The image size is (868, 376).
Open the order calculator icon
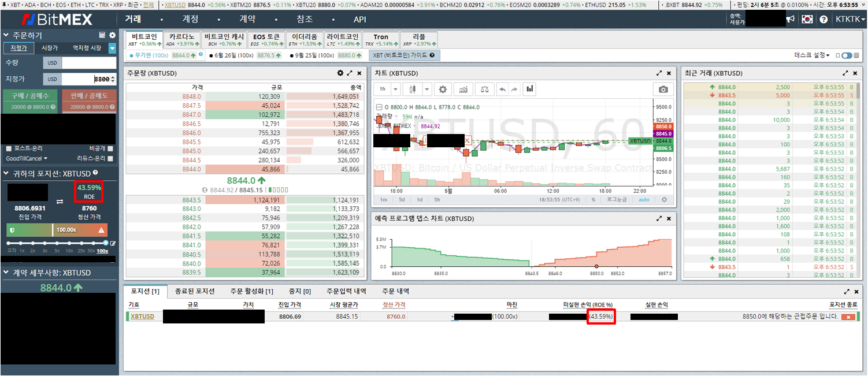point(102,35)
